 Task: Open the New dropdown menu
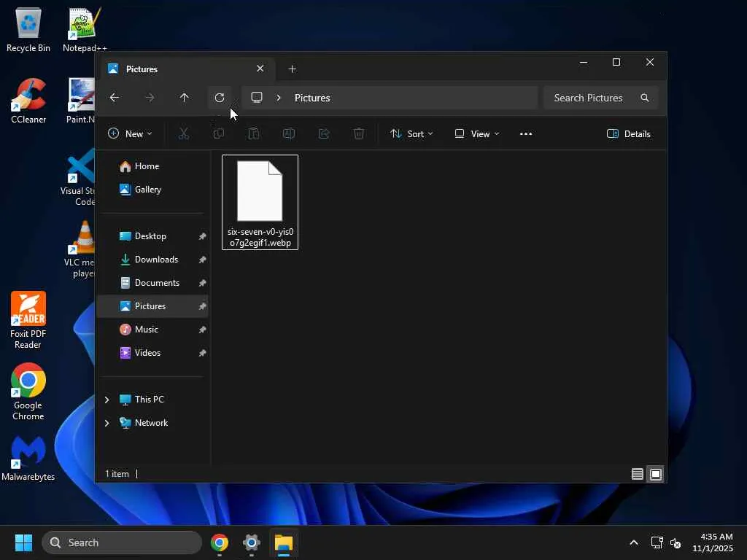coord(130,134)
